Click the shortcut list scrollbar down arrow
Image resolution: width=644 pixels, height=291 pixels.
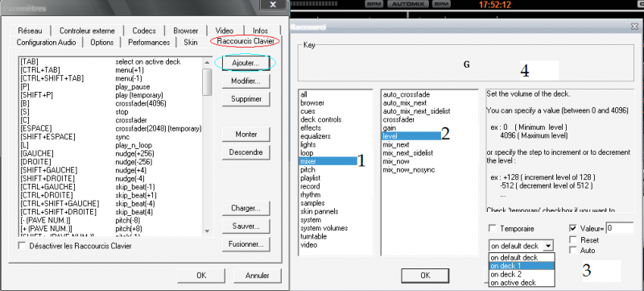pyautogui.click(x=207, y=231)
